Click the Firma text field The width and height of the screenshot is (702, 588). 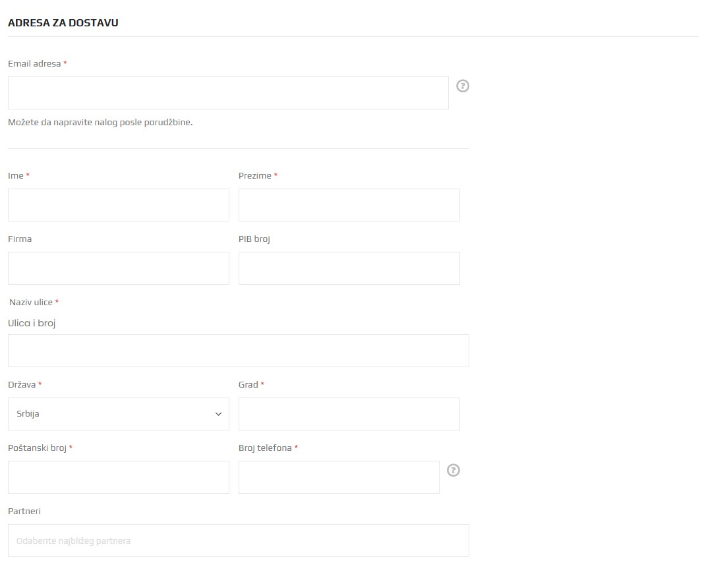pyautogui.click(x=119, y=268)
